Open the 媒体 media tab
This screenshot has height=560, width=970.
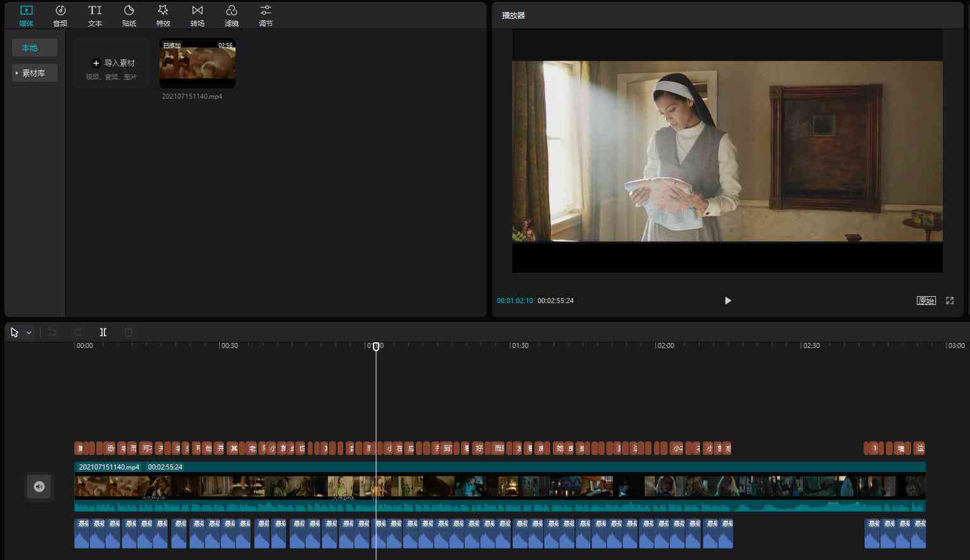click(26, 16)
